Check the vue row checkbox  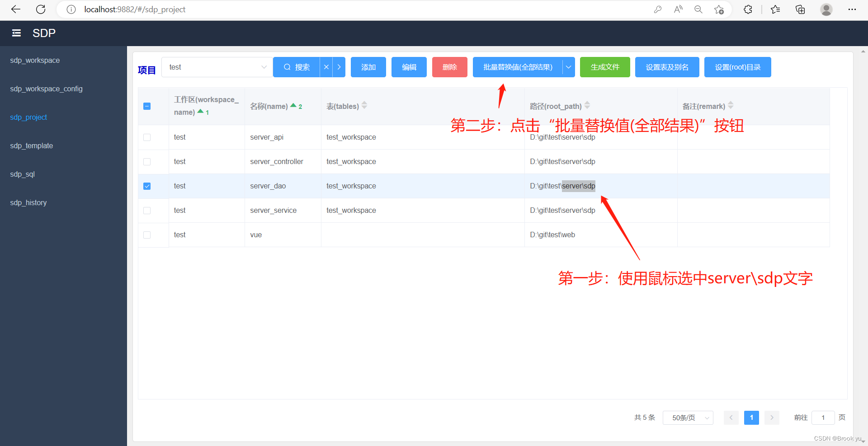(147, 235)
